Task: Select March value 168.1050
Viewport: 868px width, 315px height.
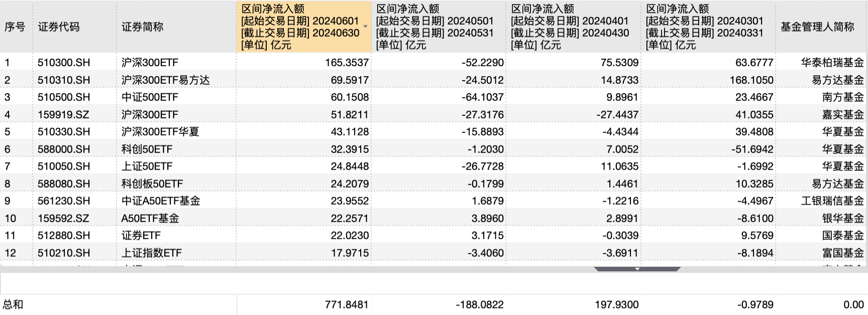Action: [751, 80]
